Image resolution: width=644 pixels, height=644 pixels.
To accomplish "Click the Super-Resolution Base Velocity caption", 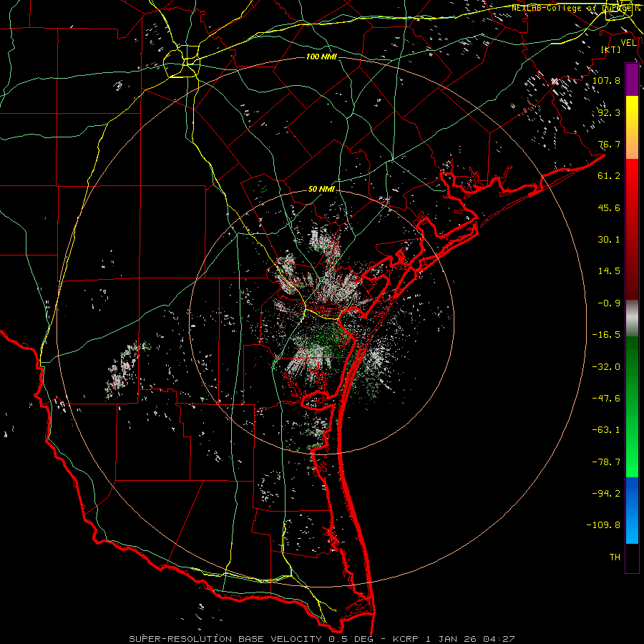I will click(321, 639).
